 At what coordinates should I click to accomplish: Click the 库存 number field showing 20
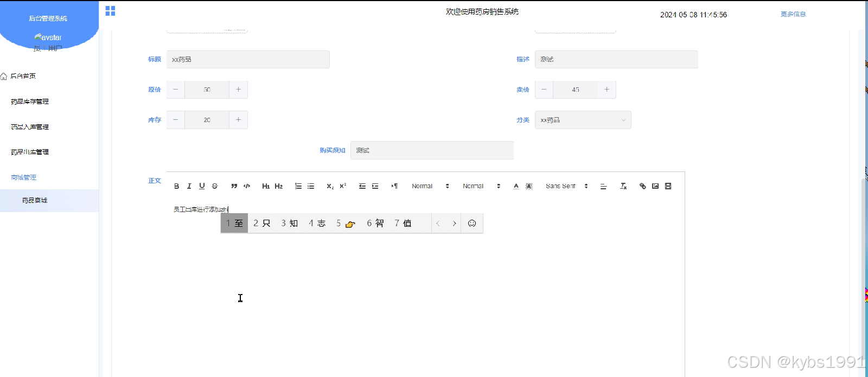(x=207, y=120)
